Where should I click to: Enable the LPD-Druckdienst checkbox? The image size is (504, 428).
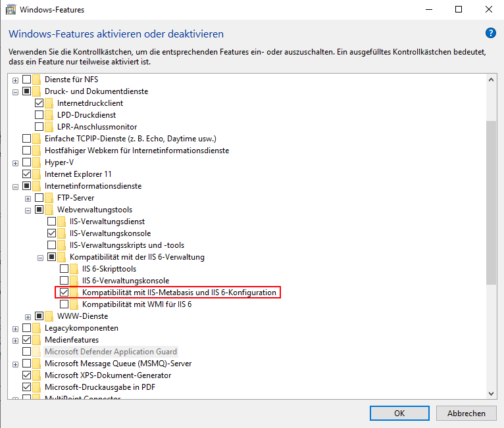[39, 115]
